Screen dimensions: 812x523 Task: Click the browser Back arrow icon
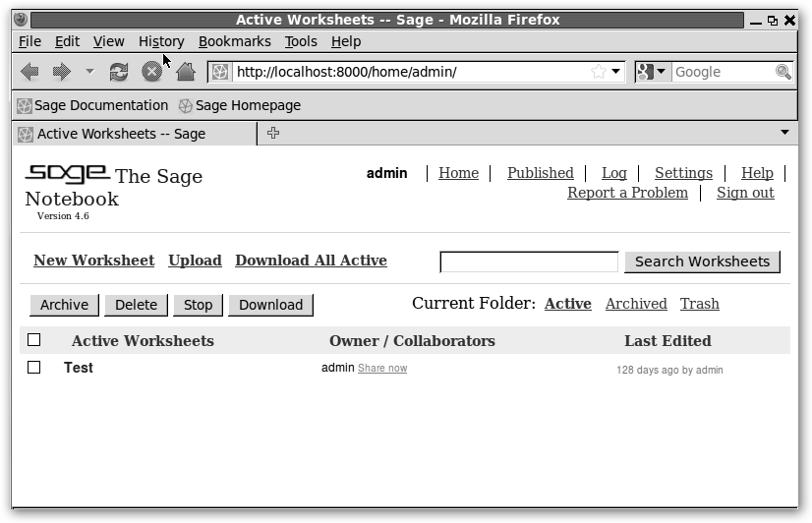coord(30,72)
